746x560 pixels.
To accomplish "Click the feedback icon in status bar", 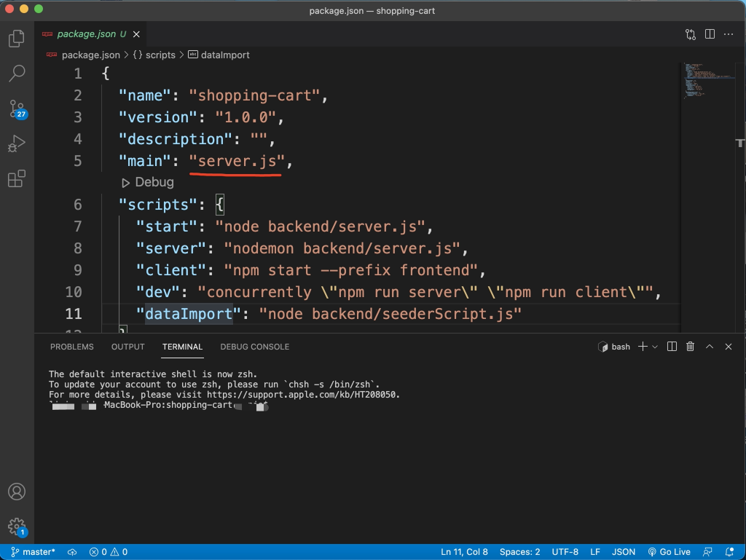I will click(707, 552).
